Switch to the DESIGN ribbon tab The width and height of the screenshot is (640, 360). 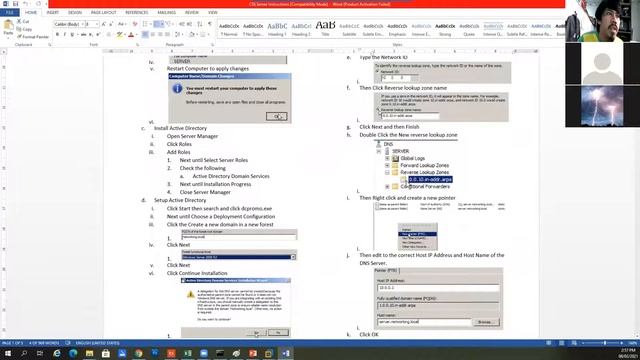[75, 13]
